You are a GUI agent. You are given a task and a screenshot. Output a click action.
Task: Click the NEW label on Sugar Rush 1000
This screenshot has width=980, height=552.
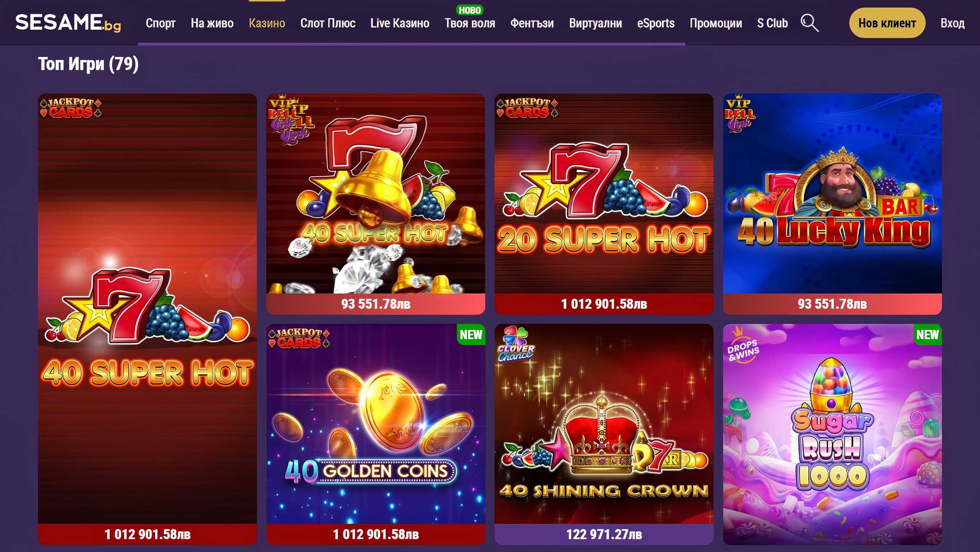pyautogui.click(x=927, y=335)
